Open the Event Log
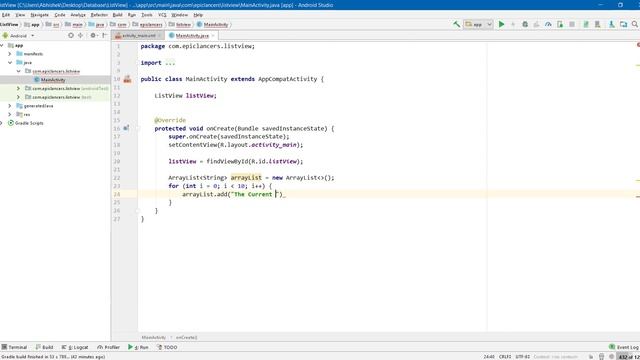Screen dimensions: 640x360 [624, 347]
